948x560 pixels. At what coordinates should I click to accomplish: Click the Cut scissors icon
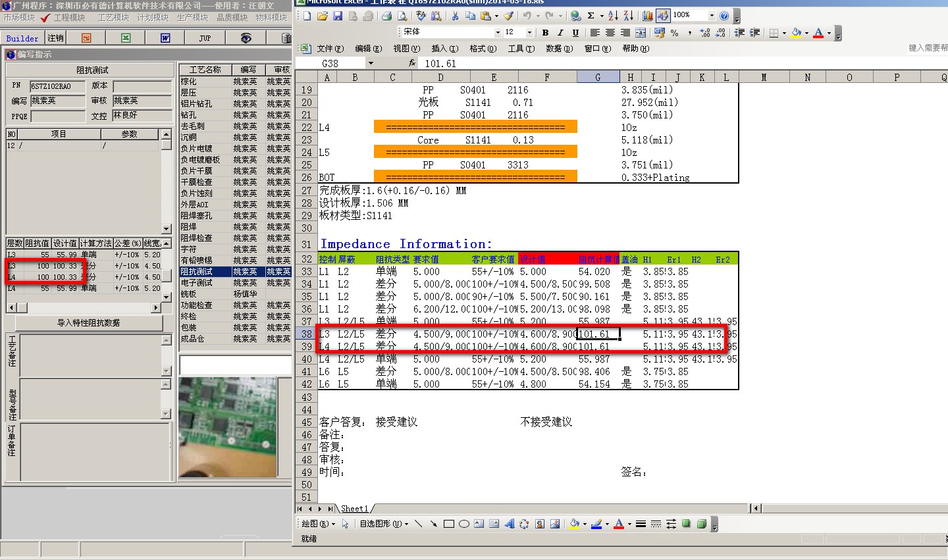point(455,16)
